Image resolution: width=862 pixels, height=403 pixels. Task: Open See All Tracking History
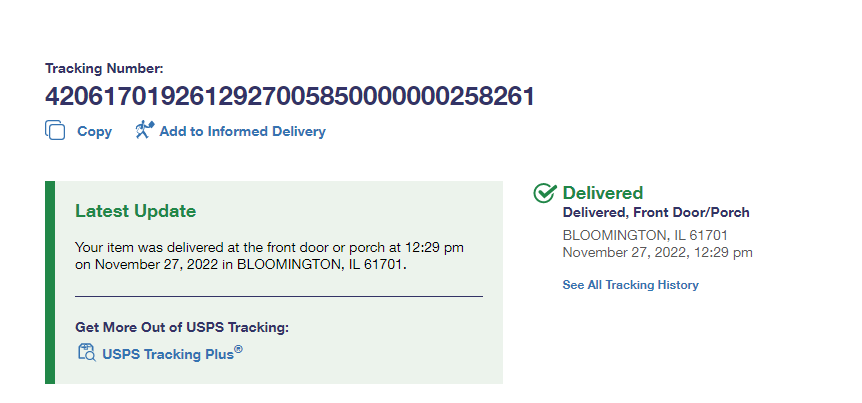(x=630, y=285)
